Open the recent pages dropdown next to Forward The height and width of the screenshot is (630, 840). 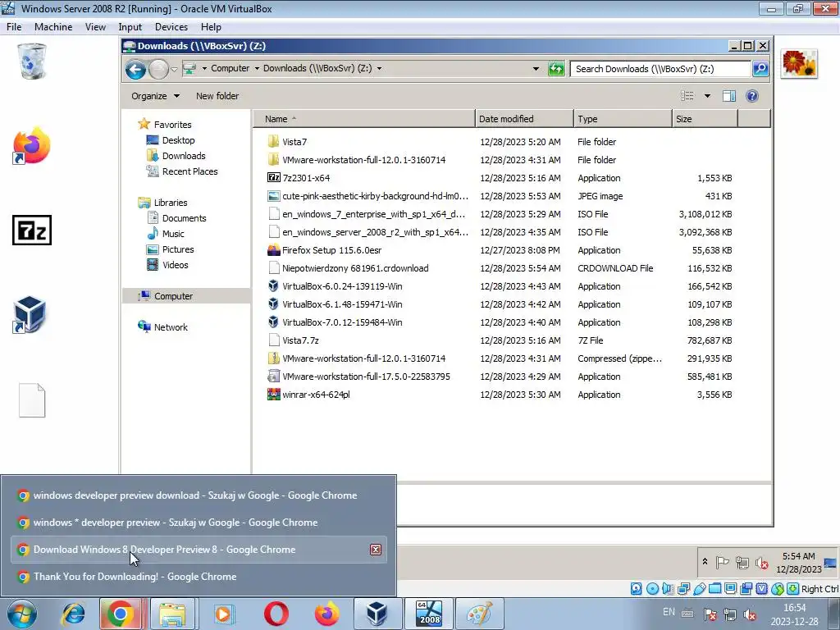click(x=174, y=69)
